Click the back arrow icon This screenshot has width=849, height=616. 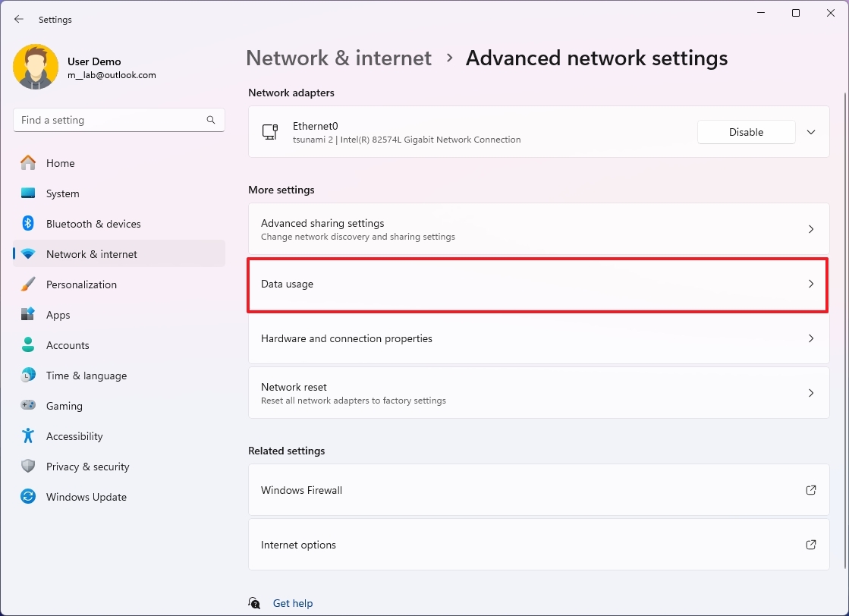[19, 20]
